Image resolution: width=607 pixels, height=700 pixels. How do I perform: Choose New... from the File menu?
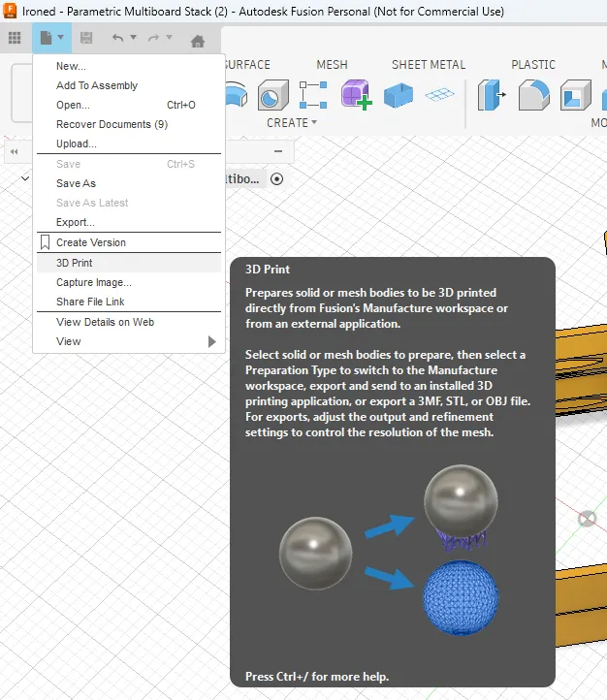[x=129, y=66]
